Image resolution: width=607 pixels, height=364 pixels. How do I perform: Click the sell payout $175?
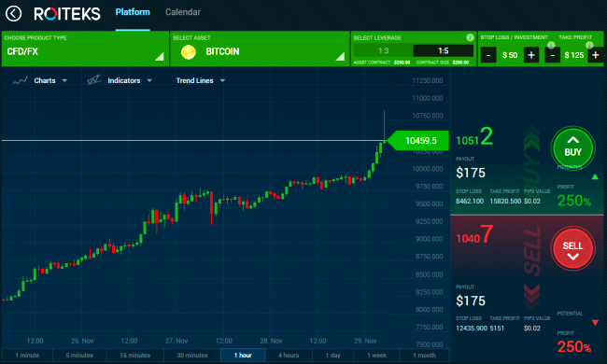click(x=471, y=301)
